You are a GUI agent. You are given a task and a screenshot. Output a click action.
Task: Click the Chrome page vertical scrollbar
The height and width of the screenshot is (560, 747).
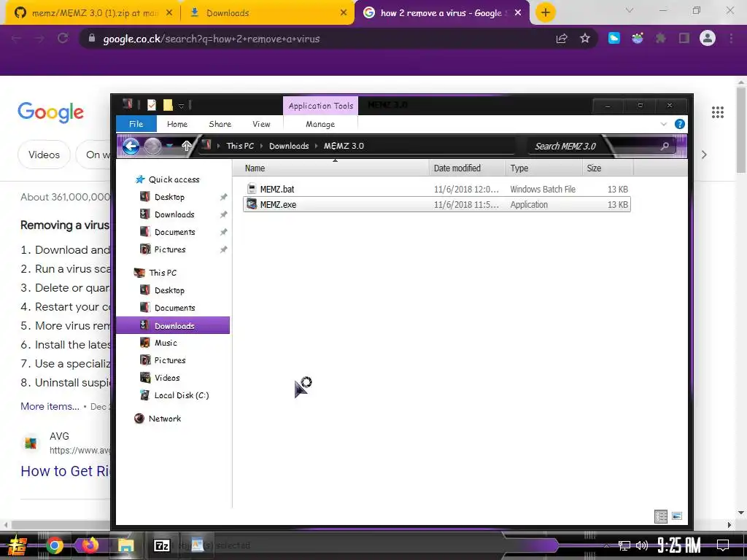[741, 131]
